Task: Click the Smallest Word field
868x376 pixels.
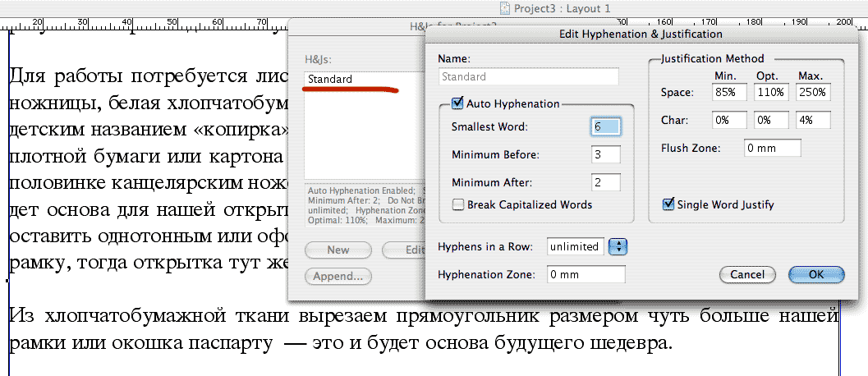Action: coord(606,126)
